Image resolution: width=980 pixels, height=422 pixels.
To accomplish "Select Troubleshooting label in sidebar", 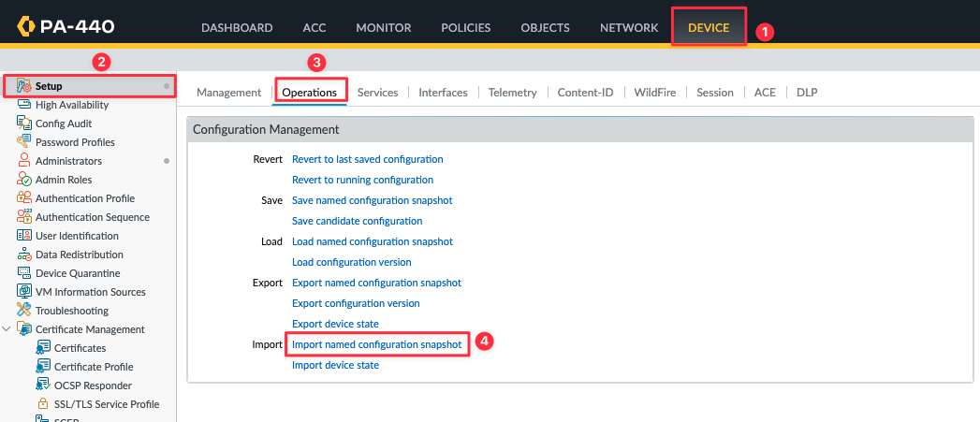I will tap(72, 311).
